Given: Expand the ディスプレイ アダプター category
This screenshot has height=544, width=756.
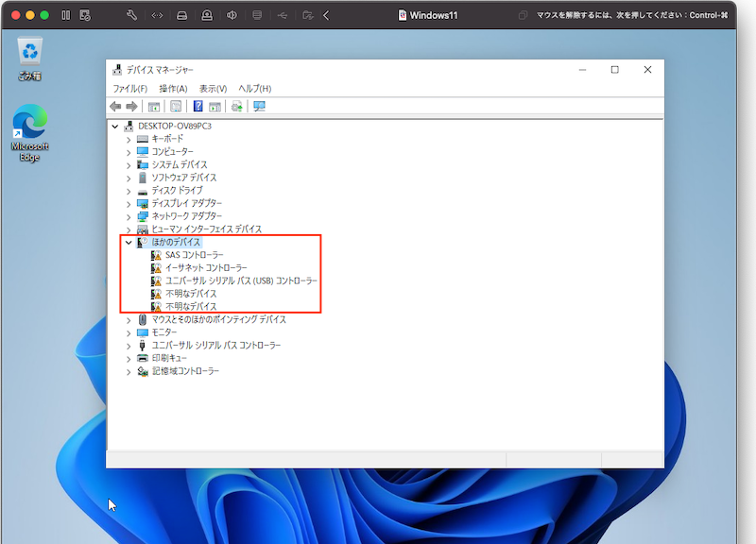Looking at the screenshot, I should [129, 204].
